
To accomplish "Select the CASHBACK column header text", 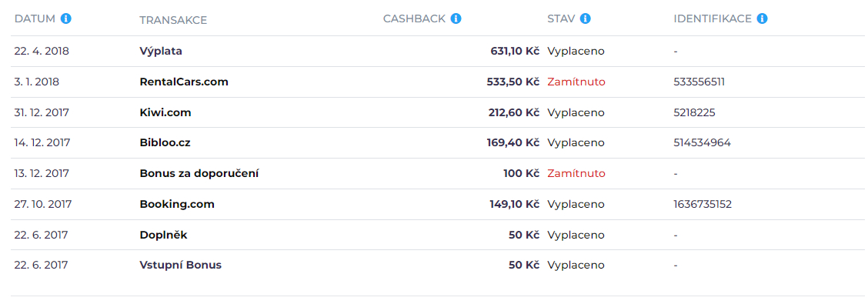I will click(414, 18).
